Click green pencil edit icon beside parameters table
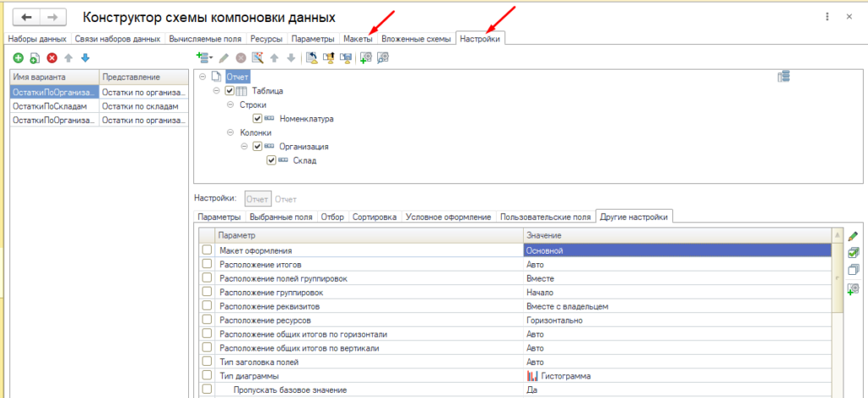 point(853,236)
